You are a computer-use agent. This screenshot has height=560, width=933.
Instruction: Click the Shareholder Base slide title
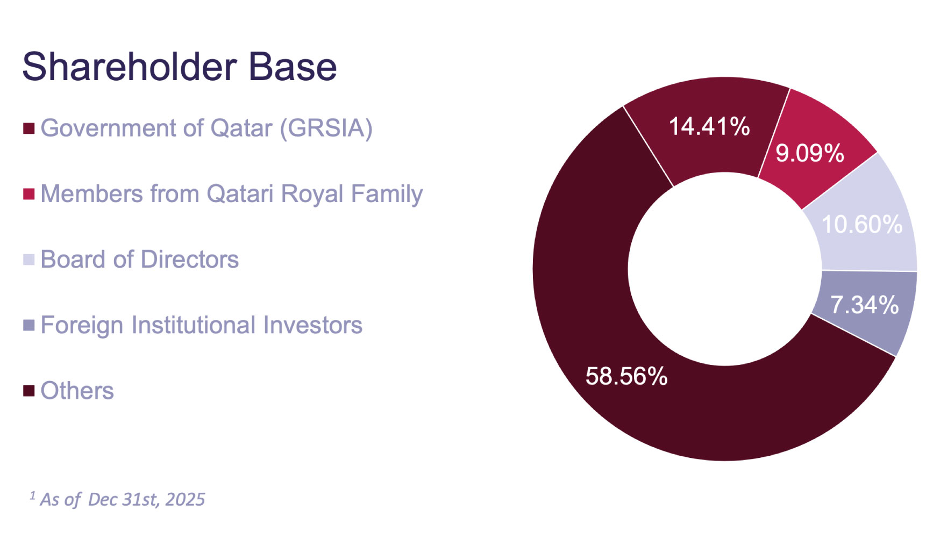point(179,67)
